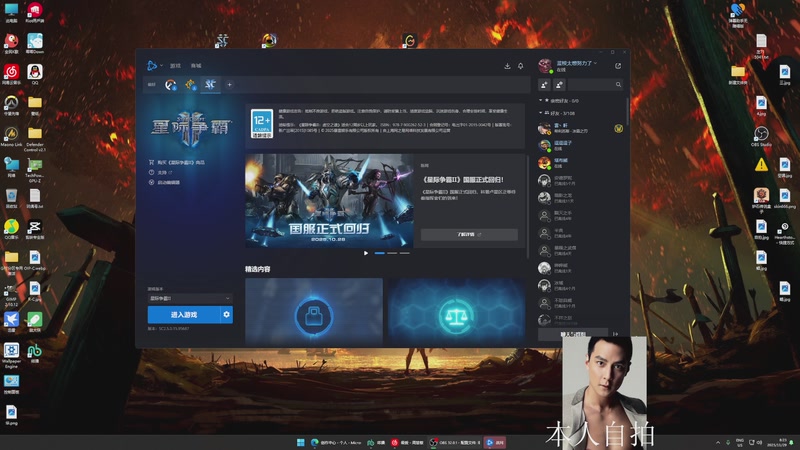Open the 12+ CADPA age rating badge
The height and width of the screenshot is (450, 800).
click(262, 125)
